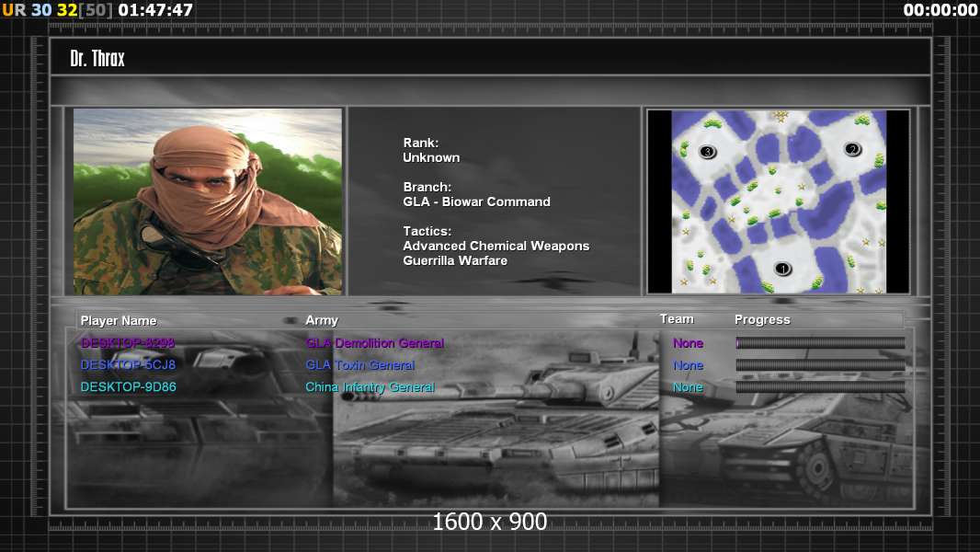Click progress bar of China Infantry General
The width and height of the screenshot is (980, 552).
click(x=820, y=387)
